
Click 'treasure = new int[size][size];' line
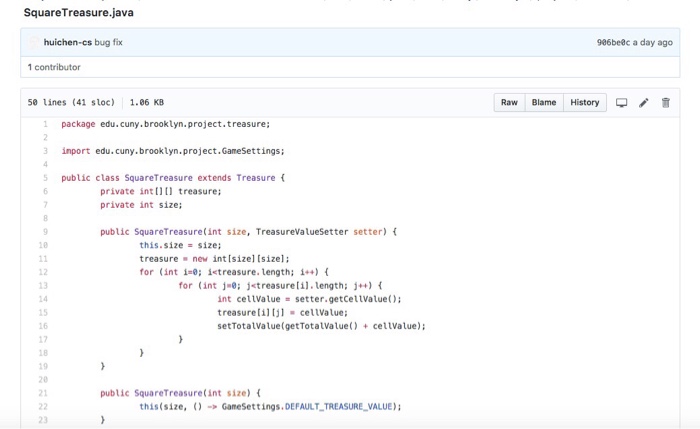tap(214, 258)
